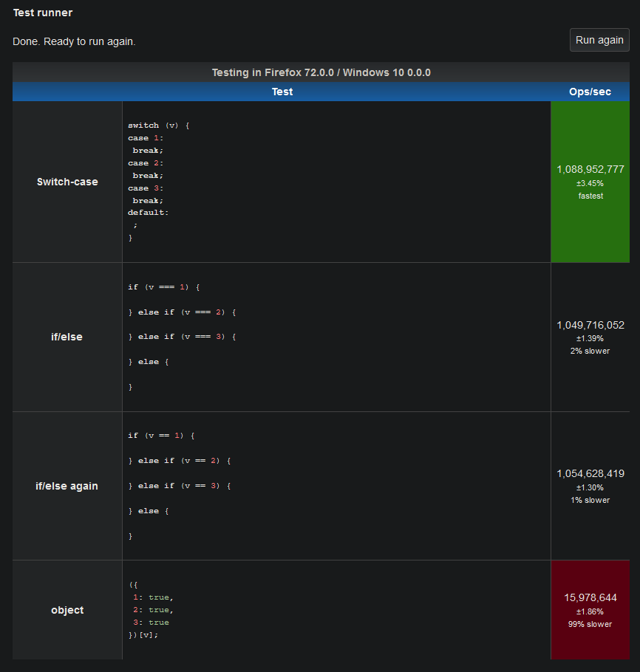Select the if/else again test name

[x=67, y=486]
